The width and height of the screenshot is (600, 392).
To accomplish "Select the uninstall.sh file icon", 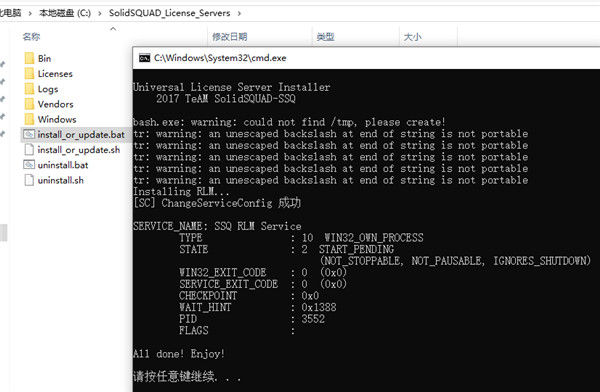I will (x=29, y=180).
